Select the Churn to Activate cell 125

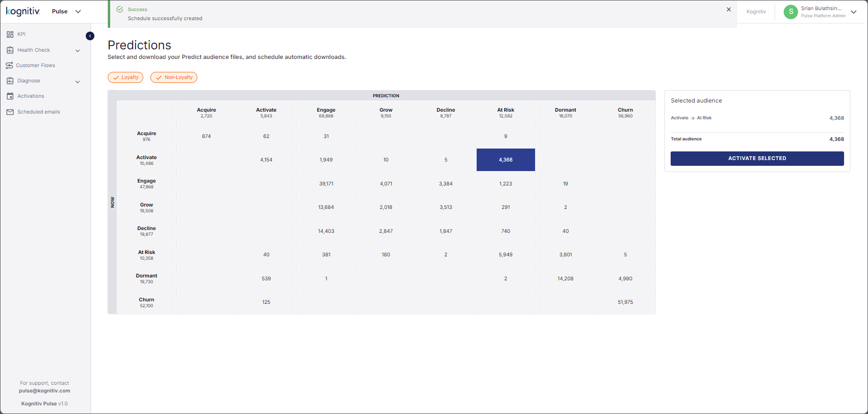point(266,302)
